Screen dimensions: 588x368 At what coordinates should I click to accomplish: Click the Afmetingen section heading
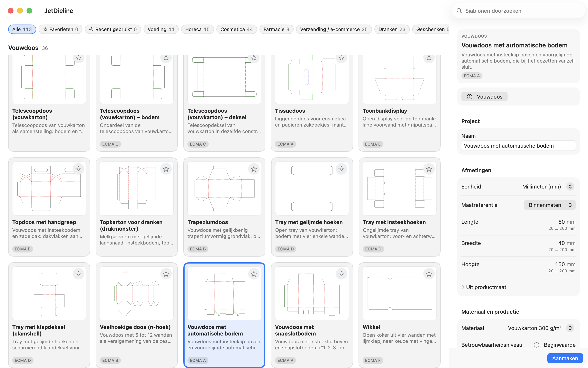(x=476, y=170)
